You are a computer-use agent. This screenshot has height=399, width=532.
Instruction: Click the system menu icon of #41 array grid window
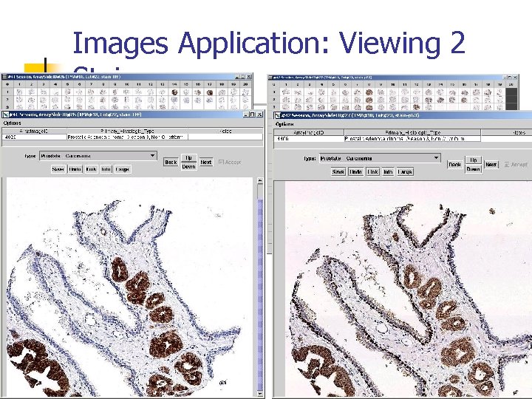(4, 77)
